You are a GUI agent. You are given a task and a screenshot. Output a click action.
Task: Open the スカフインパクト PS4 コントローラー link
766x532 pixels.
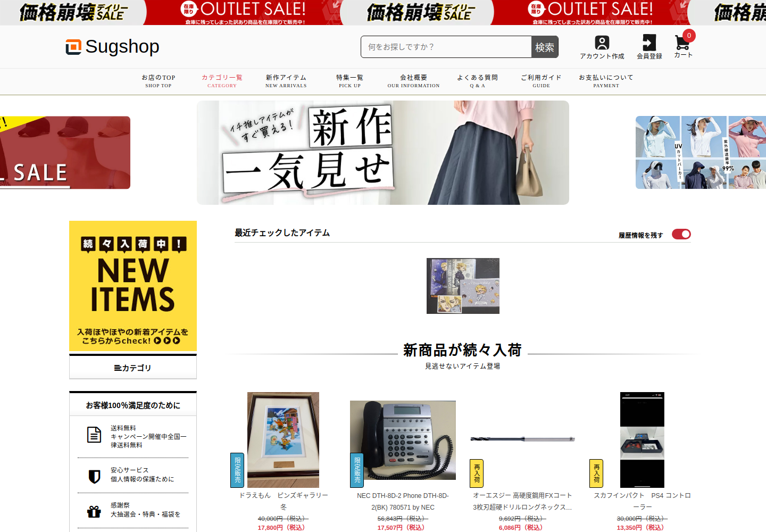tap(642, 501)
